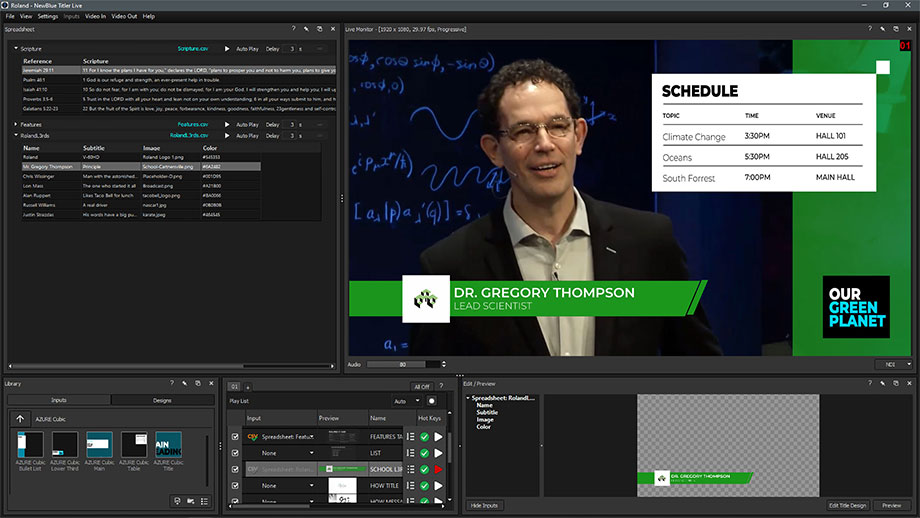Image resolution: width=920 pixels, height=518 pixels.
Task: Click the Preview button in Edit panel
Action: click(892, 505)
